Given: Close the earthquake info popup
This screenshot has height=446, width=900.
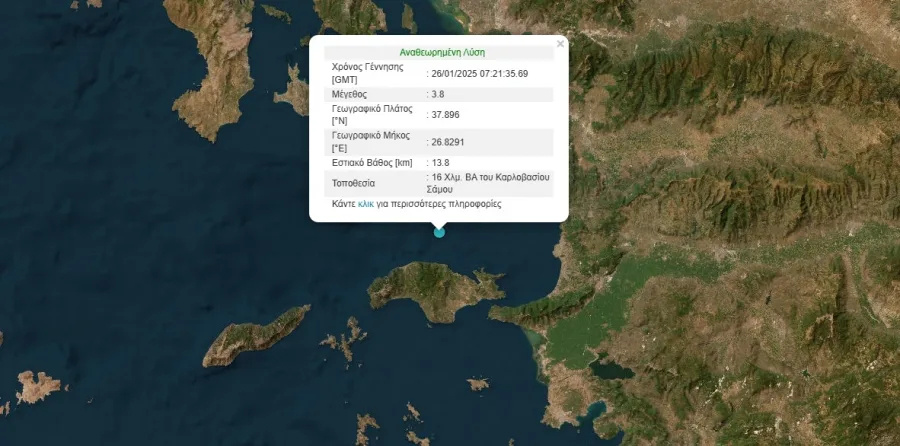Looking at the screenshot, I should (560, 43).
